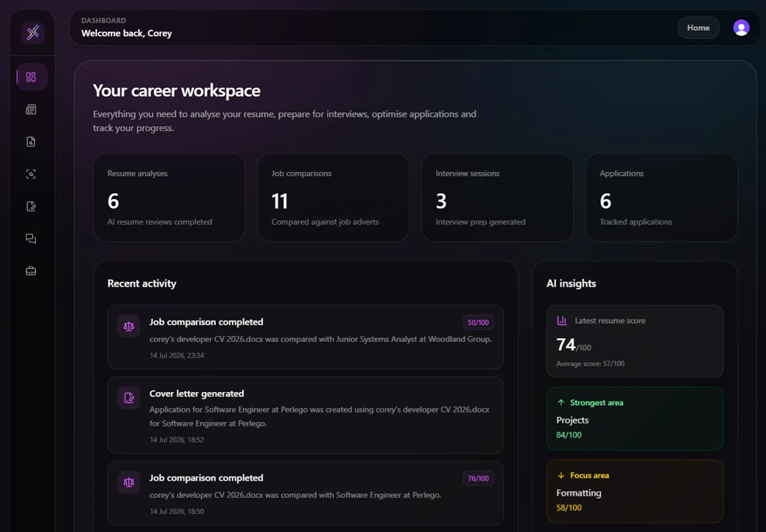766x532 pixels.
Task: Click the DASHBOARD header label
Action: pos(103,21)
